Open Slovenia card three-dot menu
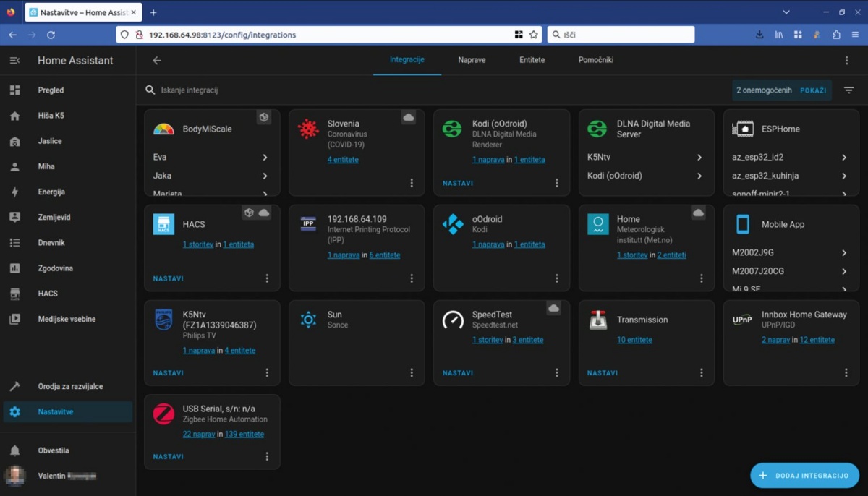Viewport: 868px width, 496px height. pyautogui.click(x=412, y=183)
